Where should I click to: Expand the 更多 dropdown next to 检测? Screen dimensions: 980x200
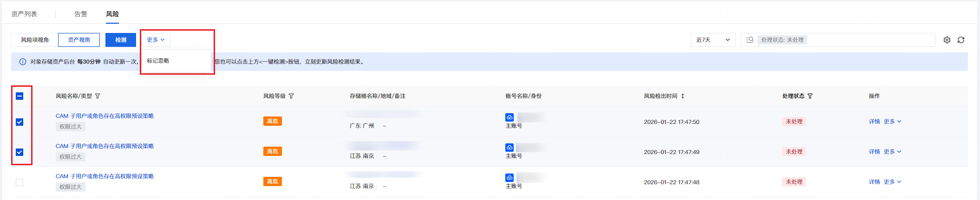click(156, 40)
